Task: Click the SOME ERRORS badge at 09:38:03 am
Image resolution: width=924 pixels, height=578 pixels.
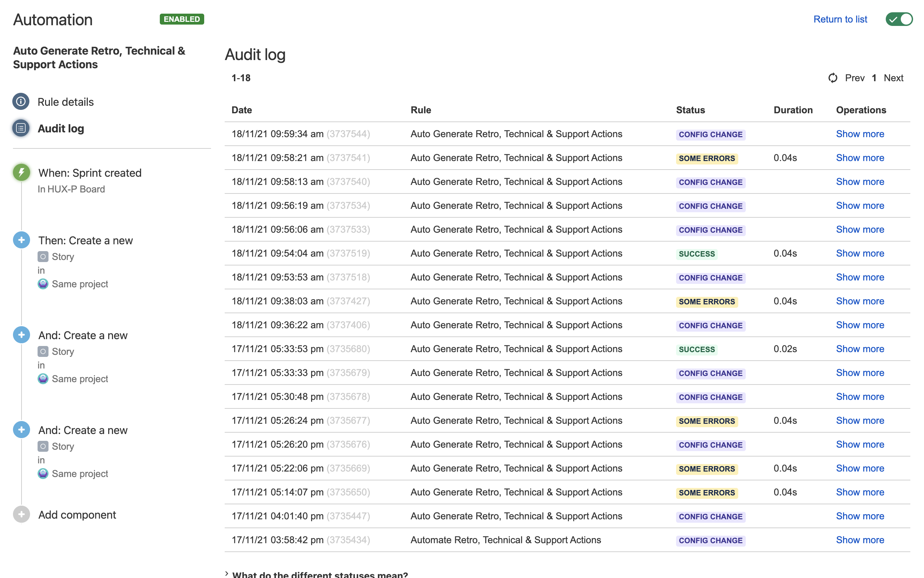Action: [707, 302]
